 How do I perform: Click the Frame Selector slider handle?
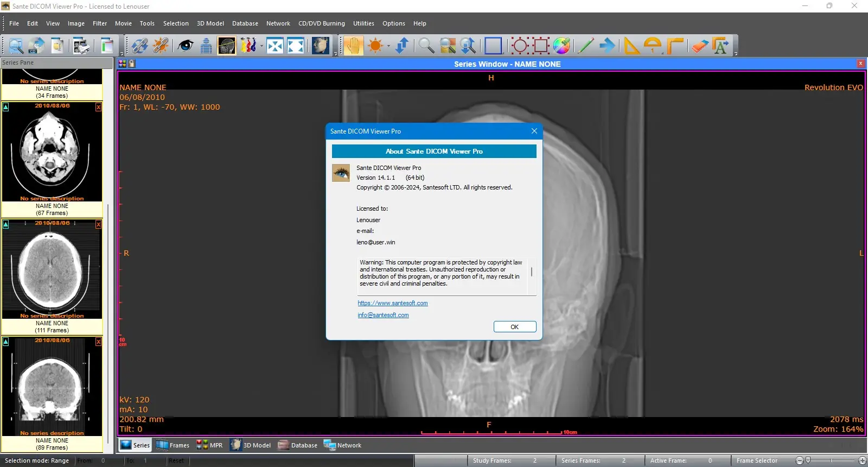click(x=808, y=460)
